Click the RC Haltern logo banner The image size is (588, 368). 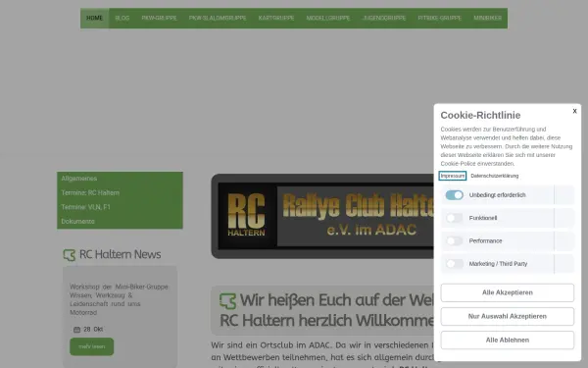(x=322, y=216)
